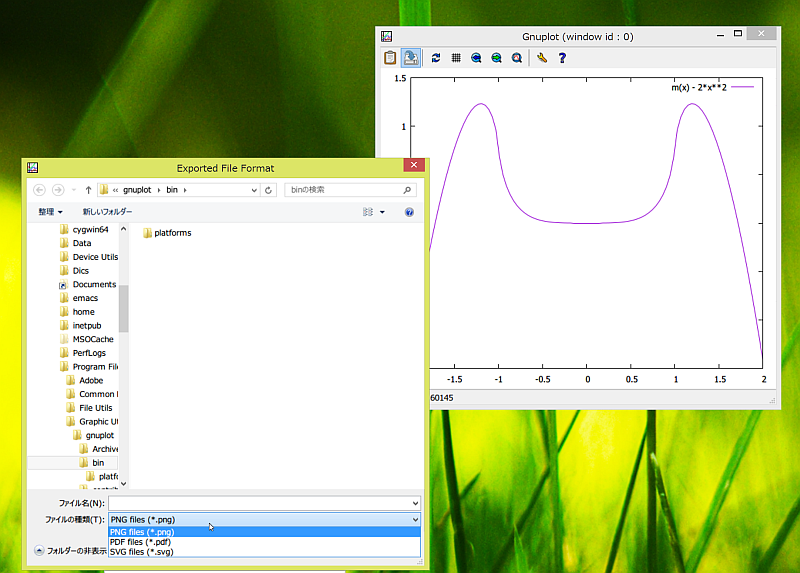Expand the file name history dropdown

[415, 503]
